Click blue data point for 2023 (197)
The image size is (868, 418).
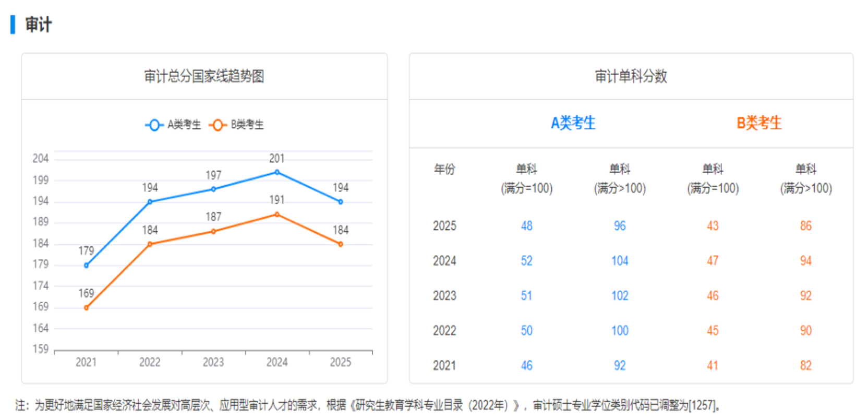pyautogui.click(x=213, y=189)
